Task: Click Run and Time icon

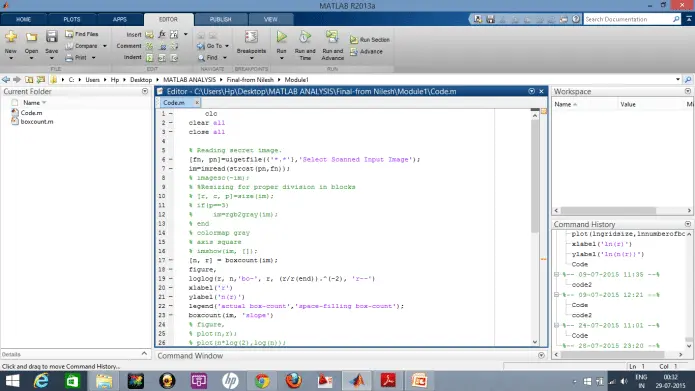Action: click(305, 37)
